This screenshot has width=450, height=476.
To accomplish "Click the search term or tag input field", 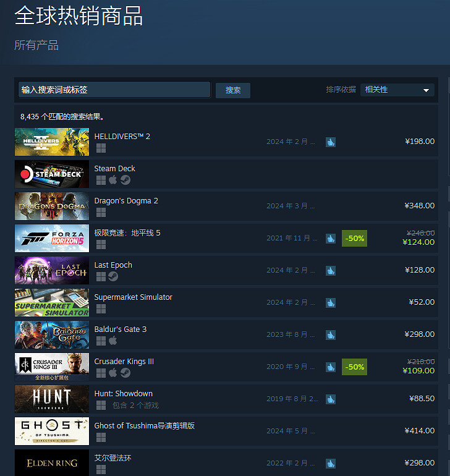I will click(x=114, y=90).
